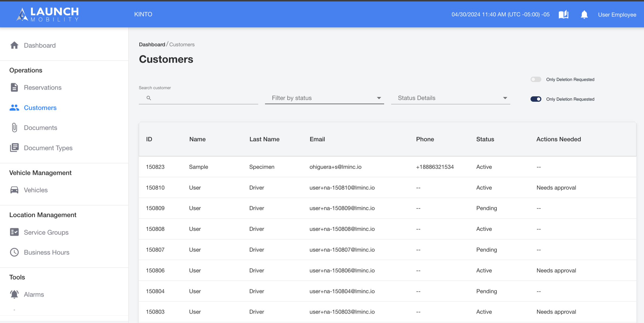This screenshot has height=323, width=644.
Task: Open the Status Details dropdown
Action: click(x=451, y=98)
